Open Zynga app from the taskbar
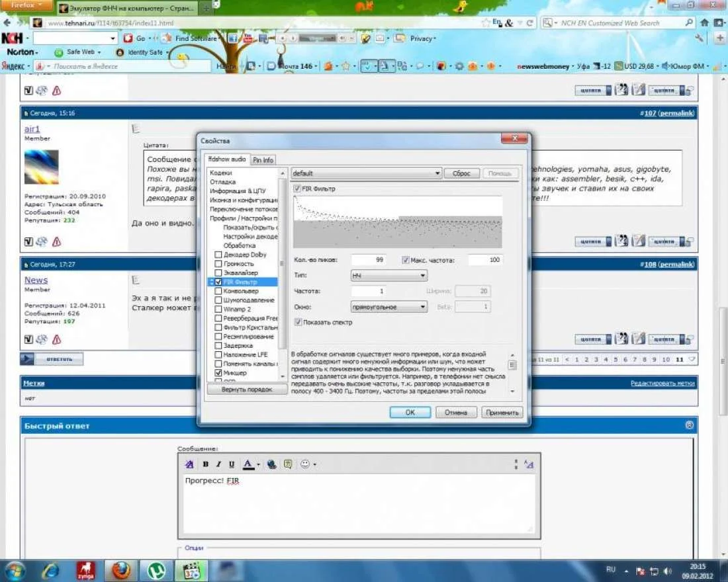The height and width of the screenshot is (582, 728). (x=86, y=571)
